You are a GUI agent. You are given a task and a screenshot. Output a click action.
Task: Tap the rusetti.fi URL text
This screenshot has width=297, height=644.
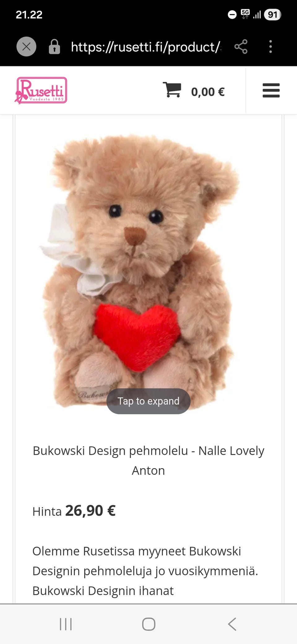pos(146,47)
